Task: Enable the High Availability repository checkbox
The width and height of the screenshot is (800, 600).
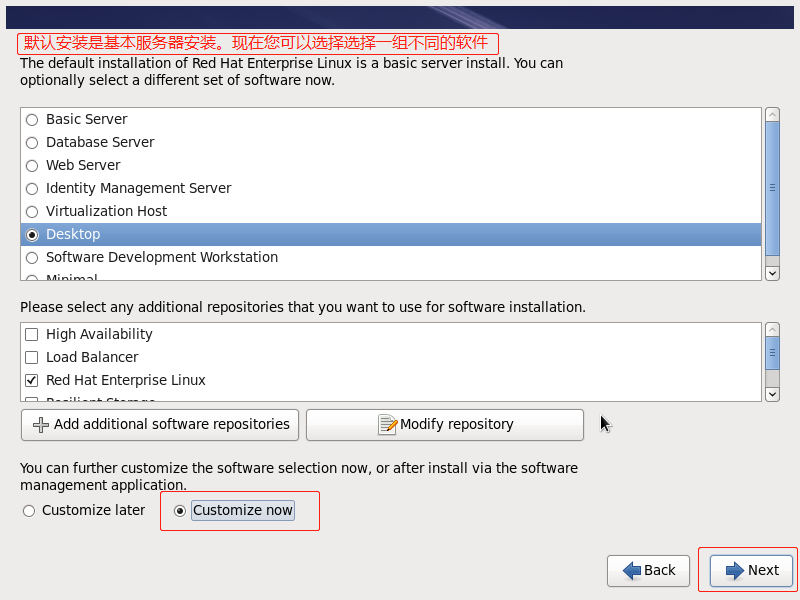Action: 32,334
